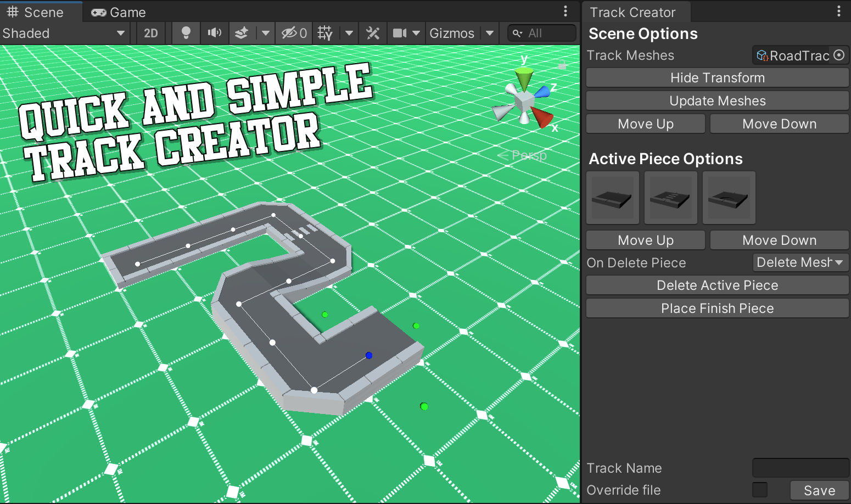Click the On Delete Piece label
Image resolution: width=851 pixels, height=504 pixels.
[636, 263]
